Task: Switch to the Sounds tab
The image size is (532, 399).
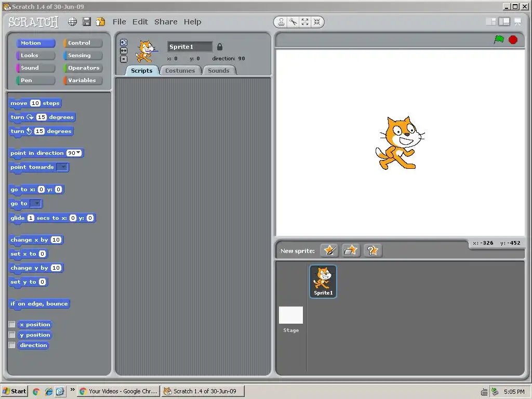Action: point(219,71)
